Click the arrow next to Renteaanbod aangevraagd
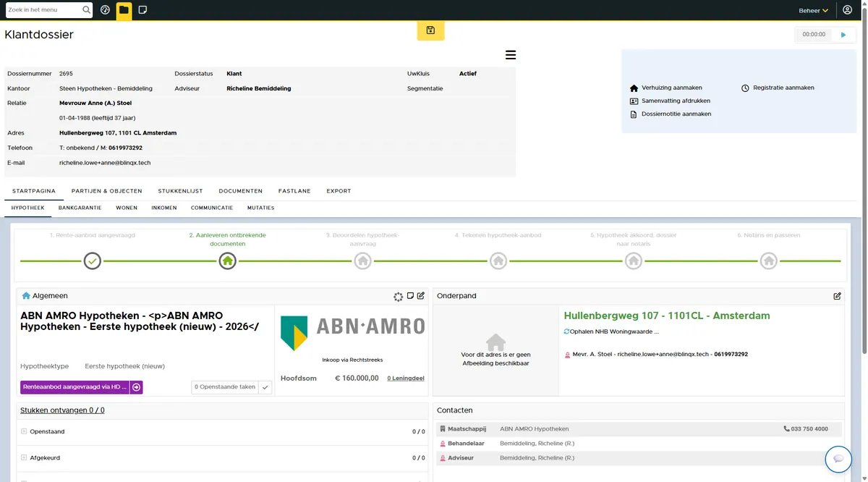Screen dimensions: 868x482 136,387
